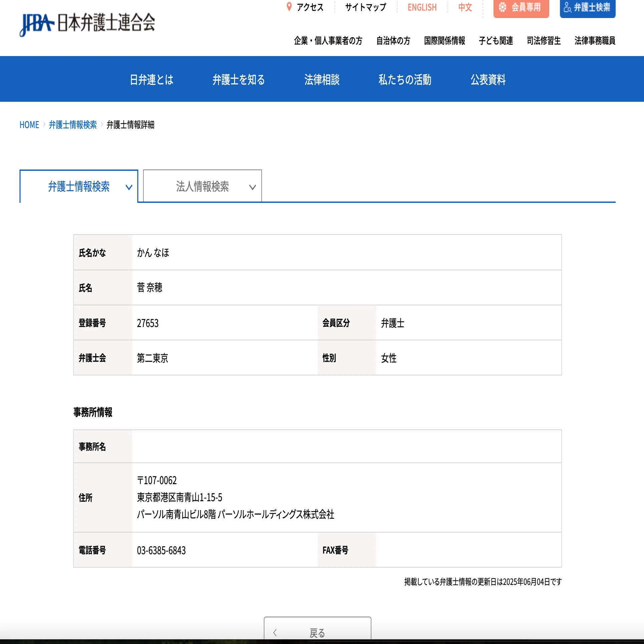Click bar association value 第二東京

click(x=152, y=358)
